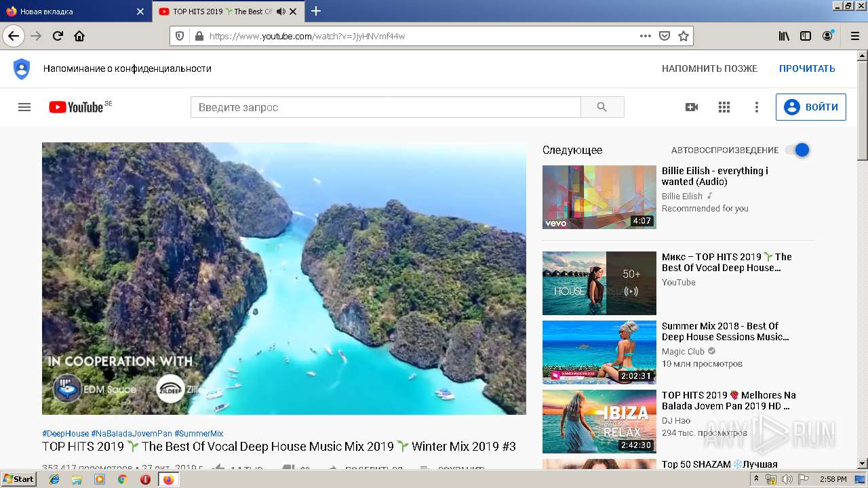Image resolution: width=868 pixels, height=488 pixels.
Task: Click the ВОЙТИ sign-in button
Action: 811,107
